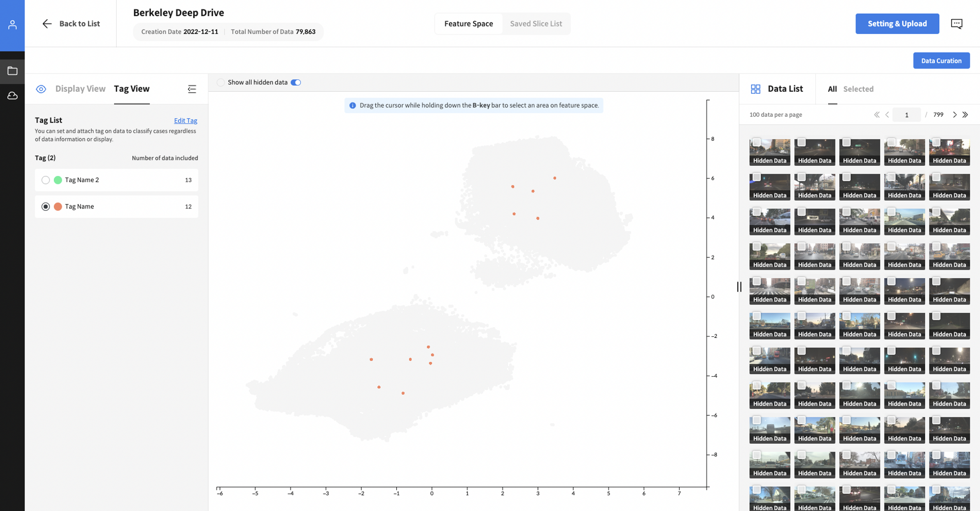Click the Berkeley Deep Drive title
Image resolution: width=980 pixels, height=511 pixels.
click(x=178, y=13)
